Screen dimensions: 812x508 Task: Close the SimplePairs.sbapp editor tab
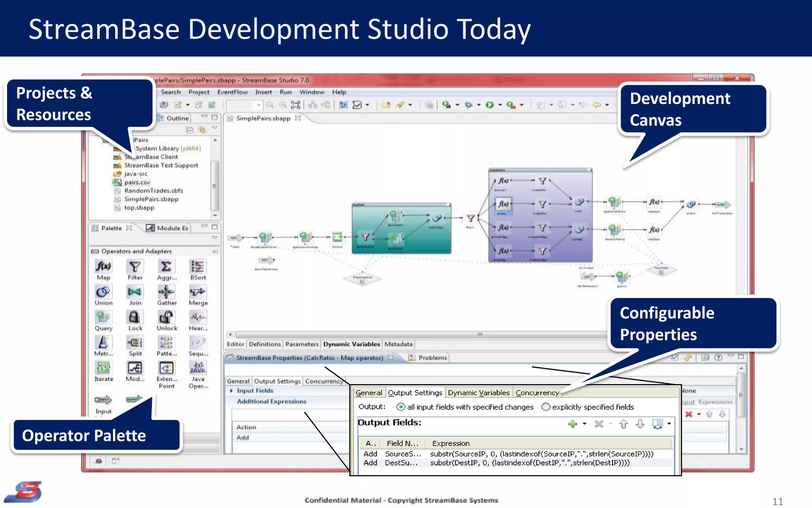pos(298,118)
